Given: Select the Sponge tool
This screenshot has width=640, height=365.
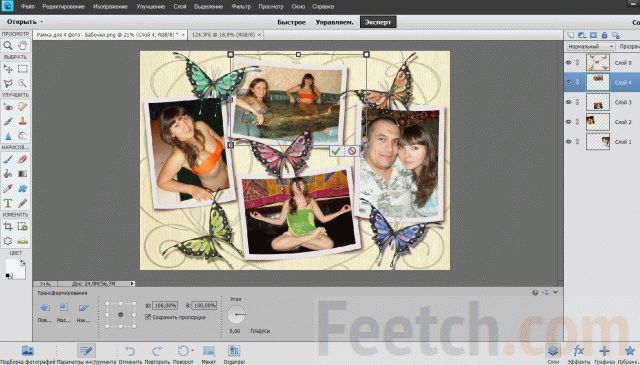Looking at the screenshot, I should click(x=22, y=136).
